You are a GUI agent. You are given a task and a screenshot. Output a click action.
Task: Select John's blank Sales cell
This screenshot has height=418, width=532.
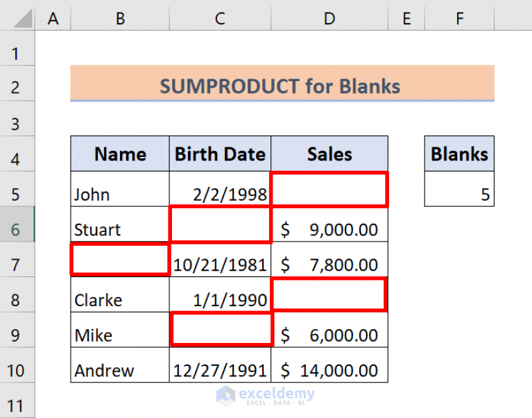point(329,189)
